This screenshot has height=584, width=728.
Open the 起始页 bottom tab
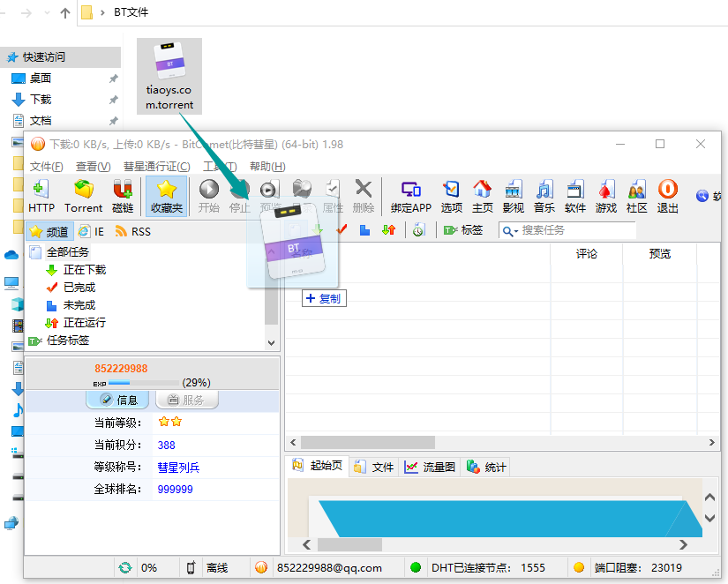tap(318, 466)
